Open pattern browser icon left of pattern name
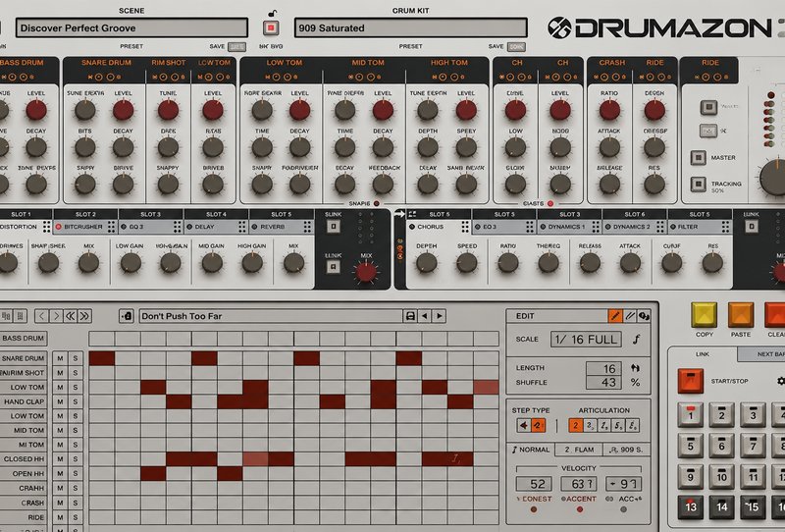 coord(127,316)
